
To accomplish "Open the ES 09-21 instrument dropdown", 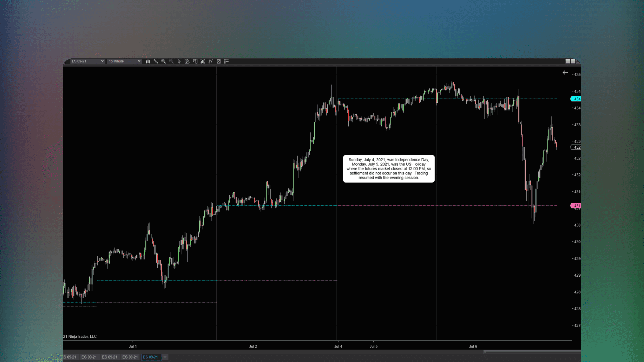I will [x=87, y=61].
